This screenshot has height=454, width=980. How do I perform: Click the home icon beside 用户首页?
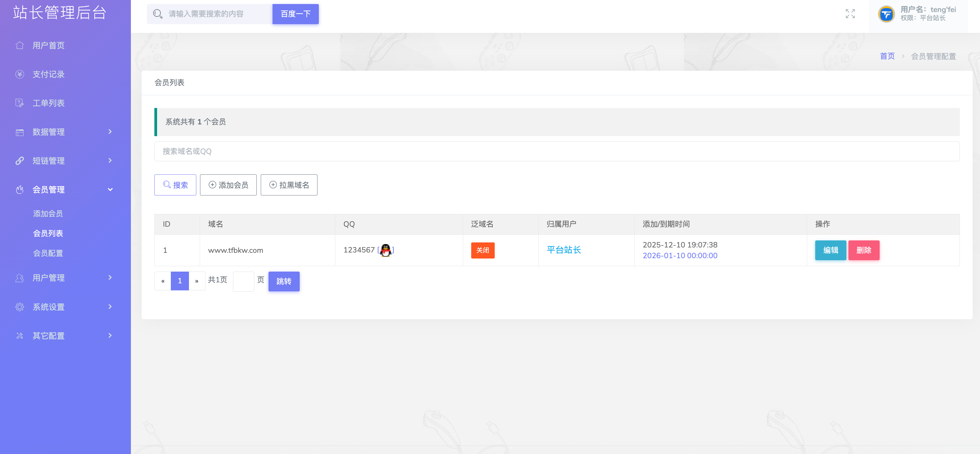click(20, 45)
